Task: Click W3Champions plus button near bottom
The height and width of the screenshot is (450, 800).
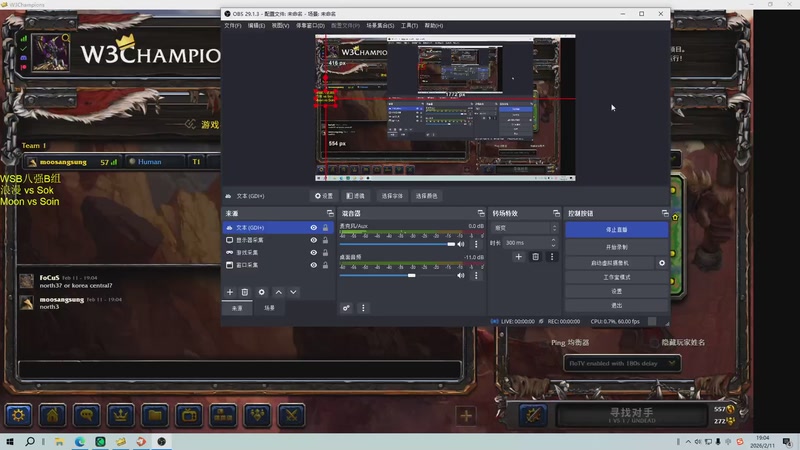Action: (466, 416)
